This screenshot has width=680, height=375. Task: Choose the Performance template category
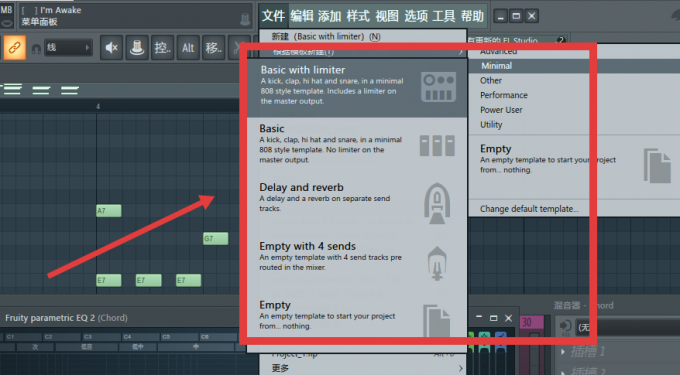tap(503, 95)
